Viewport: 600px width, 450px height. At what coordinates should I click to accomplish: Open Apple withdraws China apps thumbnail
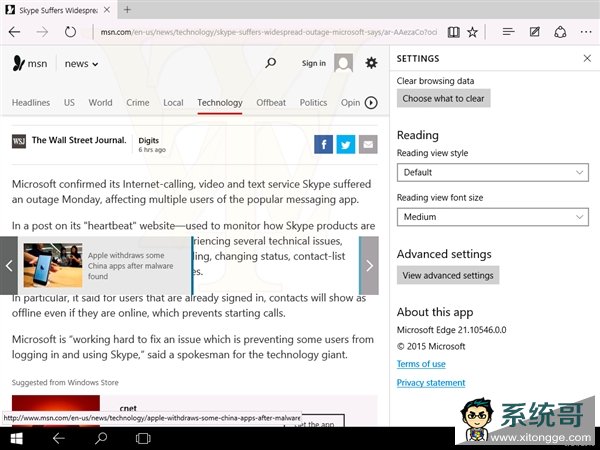[53, 265]
